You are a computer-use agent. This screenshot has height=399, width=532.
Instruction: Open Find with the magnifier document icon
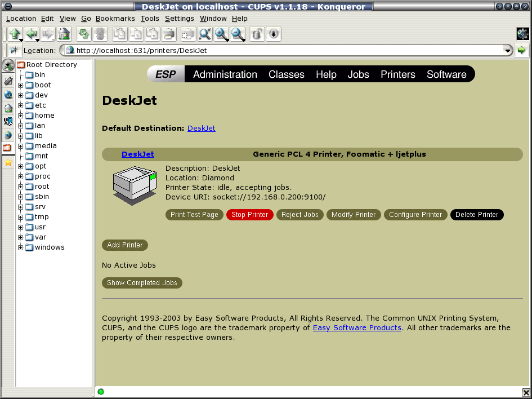tap(205, 34)
